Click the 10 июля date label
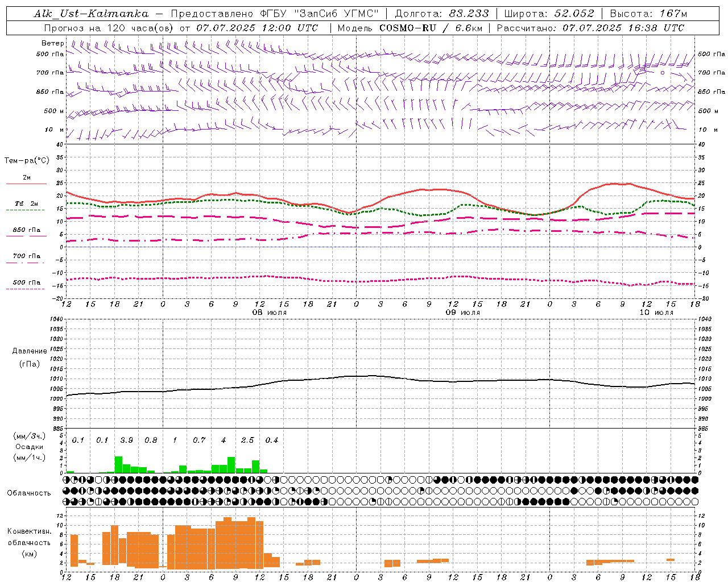Image resolution: width=728 pixels, height=582 pixels. tap(656, 313)
